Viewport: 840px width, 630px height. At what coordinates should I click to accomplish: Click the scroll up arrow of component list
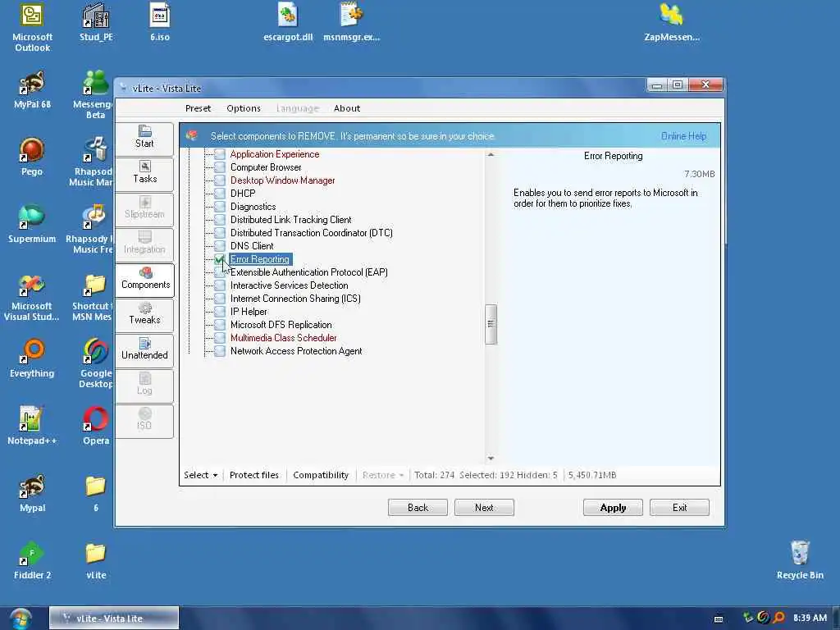(491, 155)
